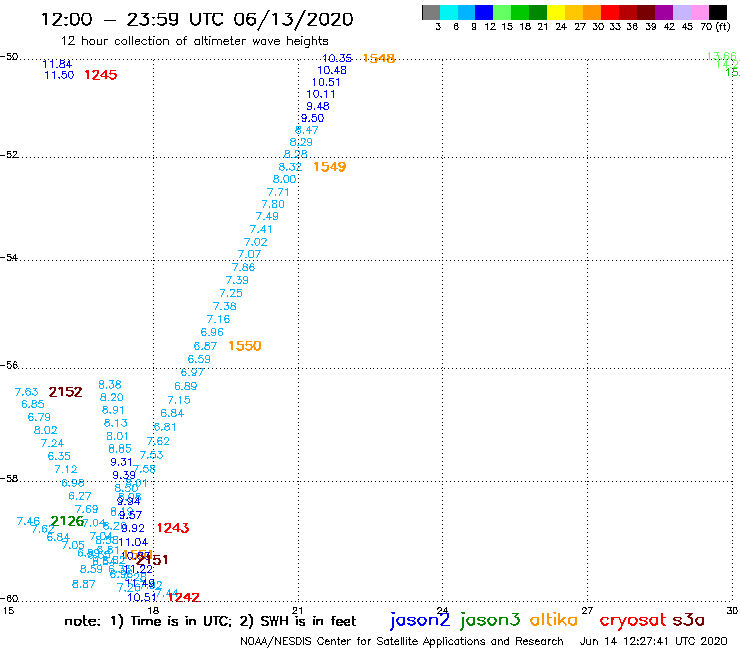Image resolution: width=740 pixels, height=650 pixels.
Task: Click the latitude axis label -58
Action: click(x=9, y=479)
